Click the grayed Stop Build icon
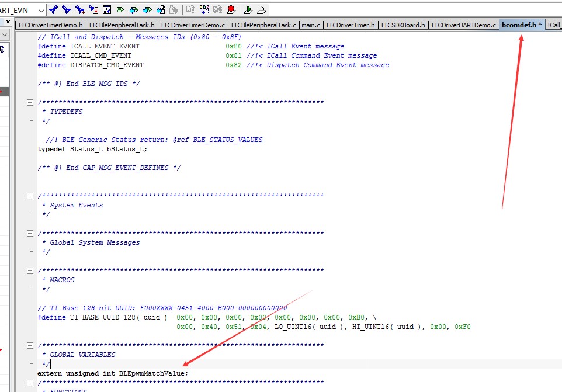Image resolution: width=562 pixels, height=392 pixels. click(217, 10)
